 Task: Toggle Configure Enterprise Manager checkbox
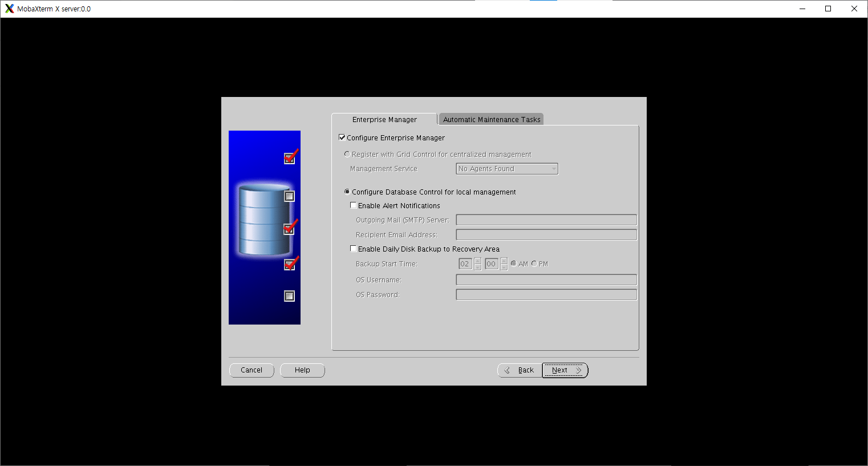[342, 137]
